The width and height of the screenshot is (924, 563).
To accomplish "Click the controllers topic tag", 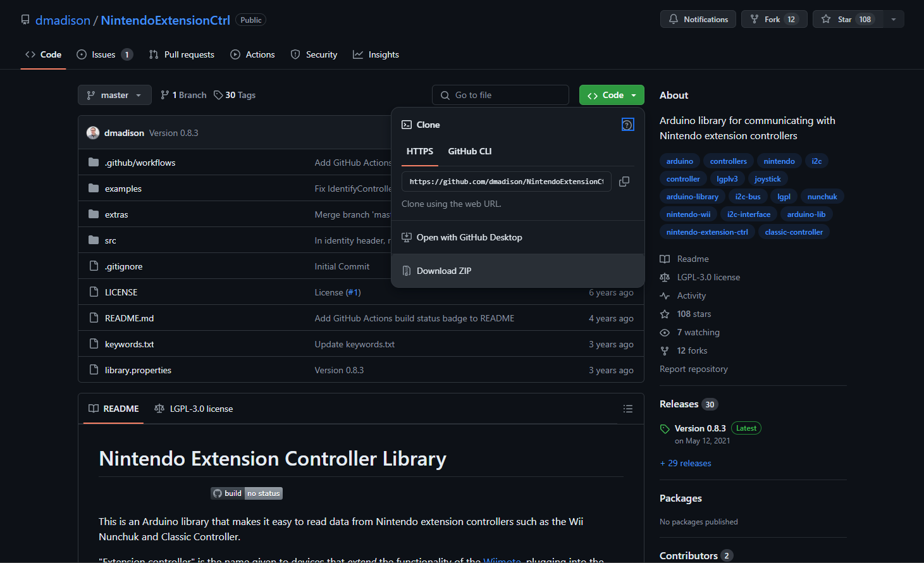I will pyautogui.click(x=729, y=161).
